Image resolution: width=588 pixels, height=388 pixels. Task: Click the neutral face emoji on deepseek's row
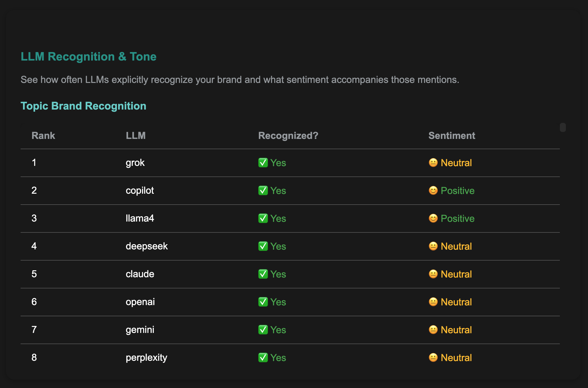433,246
